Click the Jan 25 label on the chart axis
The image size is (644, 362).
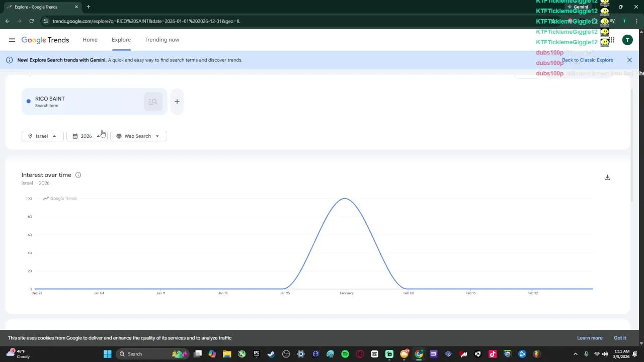click(x=285, y=293)
